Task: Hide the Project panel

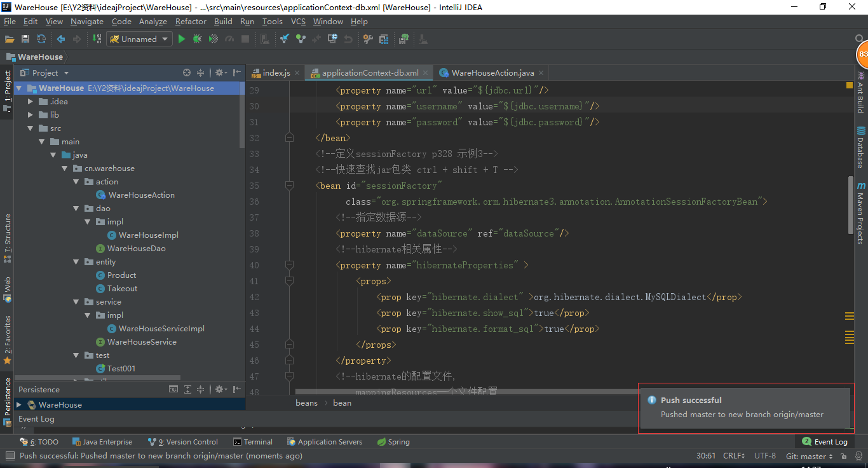Action: pos(237,72)
